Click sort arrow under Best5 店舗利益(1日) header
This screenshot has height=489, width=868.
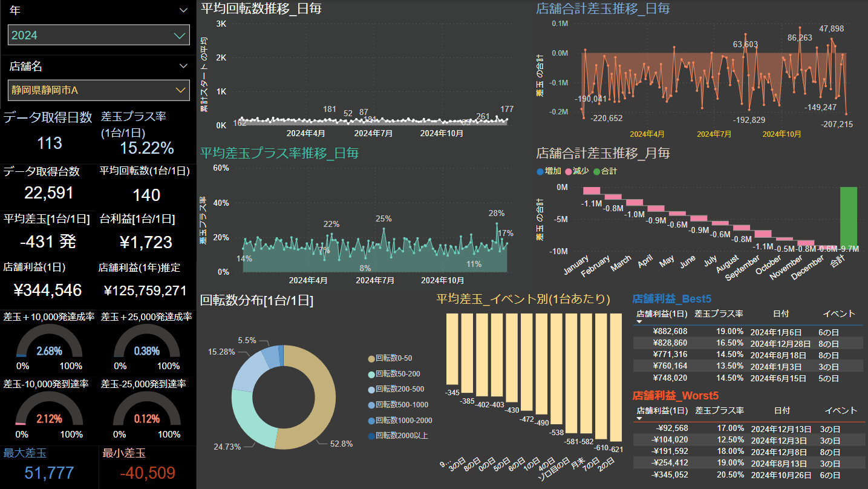tap(639, 322)
